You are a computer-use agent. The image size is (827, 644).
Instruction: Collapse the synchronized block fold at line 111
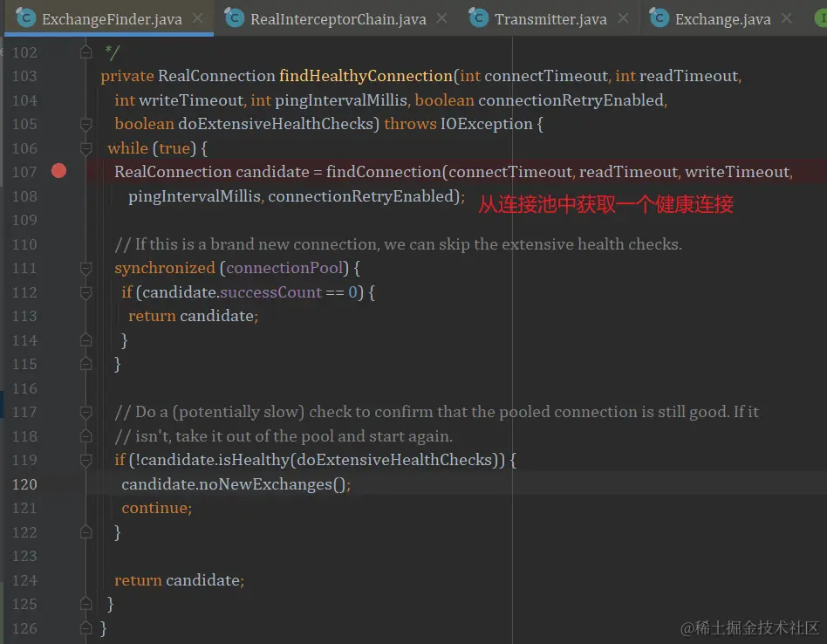[x=85, y=268]
